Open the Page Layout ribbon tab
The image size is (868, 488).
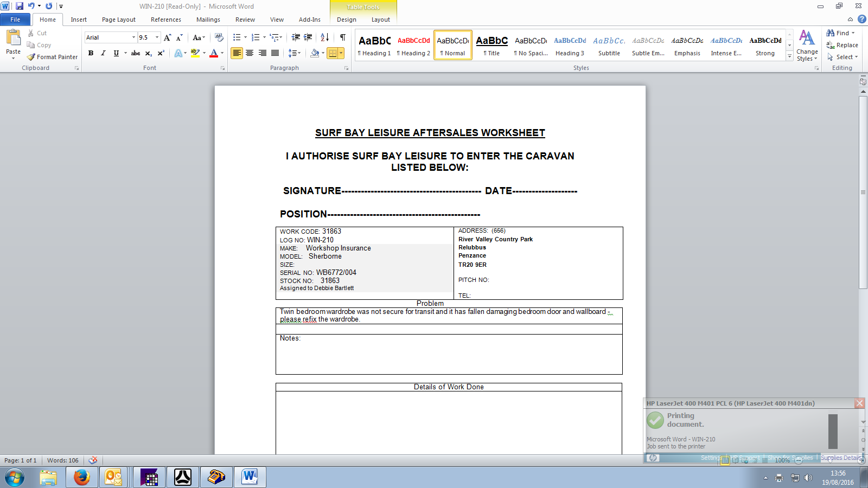coord(118,20)
